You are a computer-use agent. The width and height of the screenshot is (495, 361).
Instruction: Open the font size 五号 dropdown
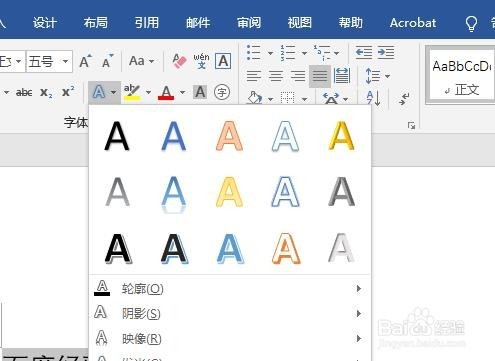[65, 61]
